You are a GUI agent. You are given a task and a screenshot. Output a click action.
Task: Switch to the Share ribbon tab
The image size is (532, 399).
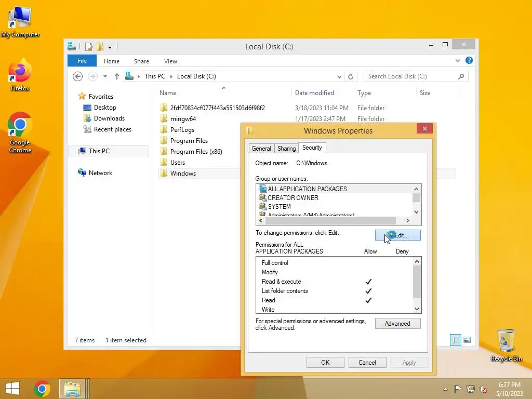(x=141, y=61)
